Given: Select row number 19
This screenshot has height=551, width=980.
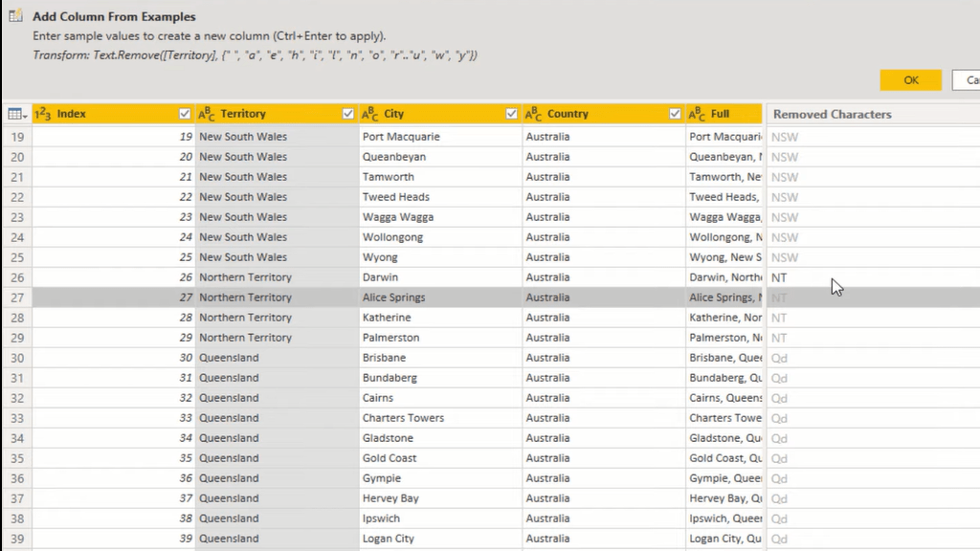Looking at the screenshot, I should [x=17, y=137].
